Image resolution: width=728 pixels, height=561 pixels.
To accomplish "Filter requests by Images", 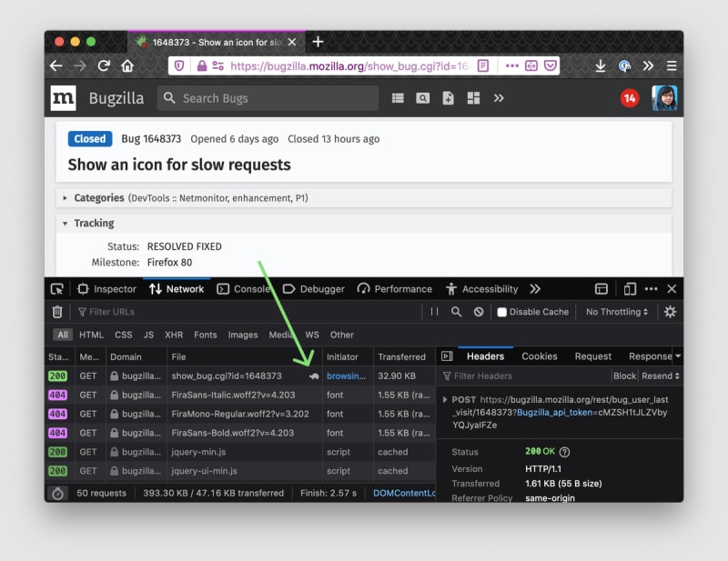I will 243,335.
